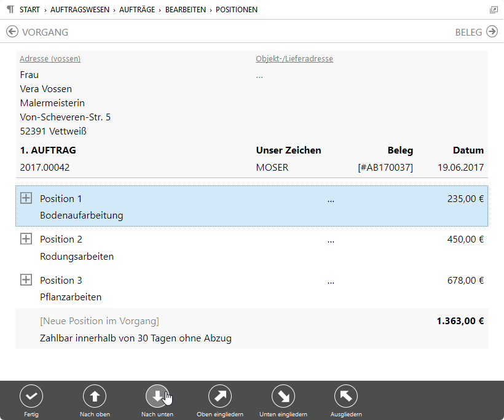Move position up with Nach oben
Viewport: 504px width, 420px height.
(x=95, y=397)
